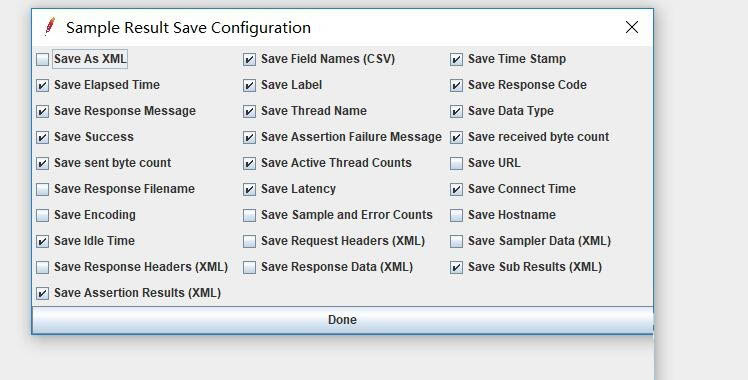Enable Save Response Filename

tap(42, 189)
